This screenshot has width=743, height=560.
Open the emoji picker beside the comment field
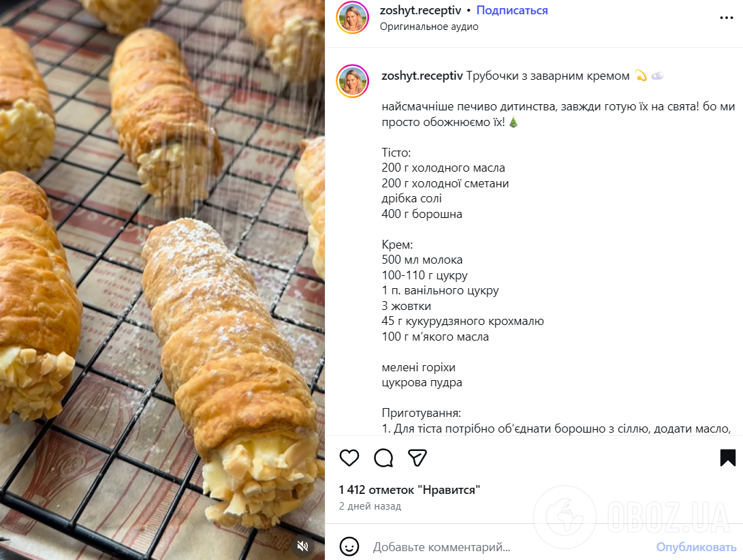pyautogui.click(x=349, y=546)
